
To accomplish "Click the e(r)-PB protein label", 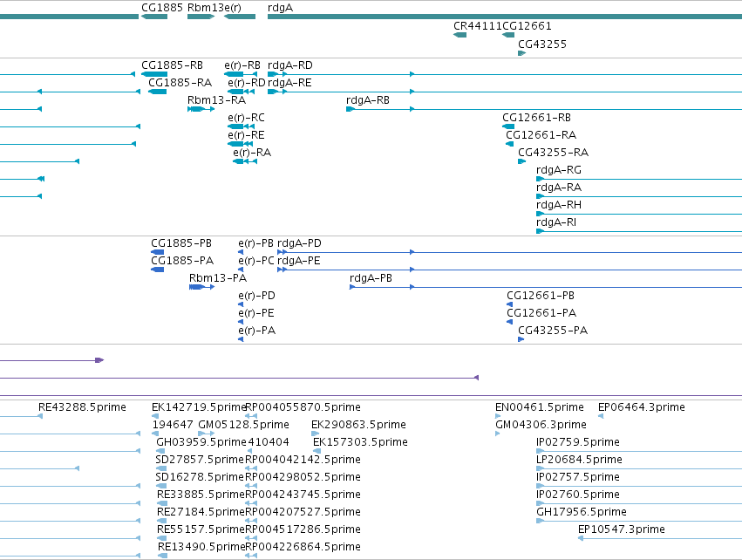I will (x=255, y=243).
